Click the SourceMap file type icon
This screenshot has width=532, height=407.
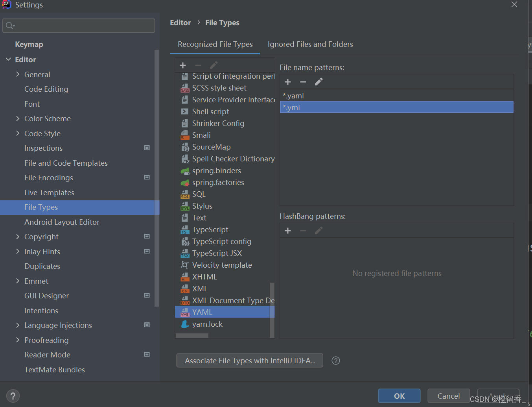[x=185, y=147]
